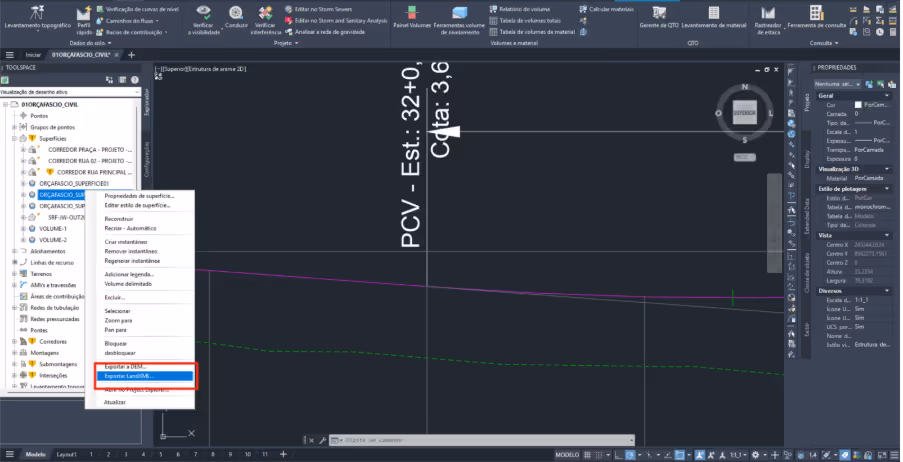Click Relatório do volume

[x=519, y=9]
